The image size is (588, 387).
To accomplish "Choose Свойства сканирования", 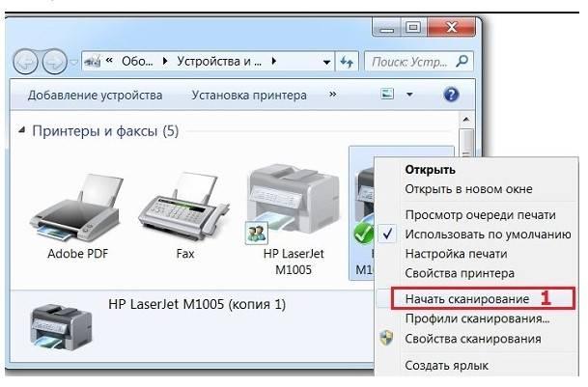I will coord(473,339).
